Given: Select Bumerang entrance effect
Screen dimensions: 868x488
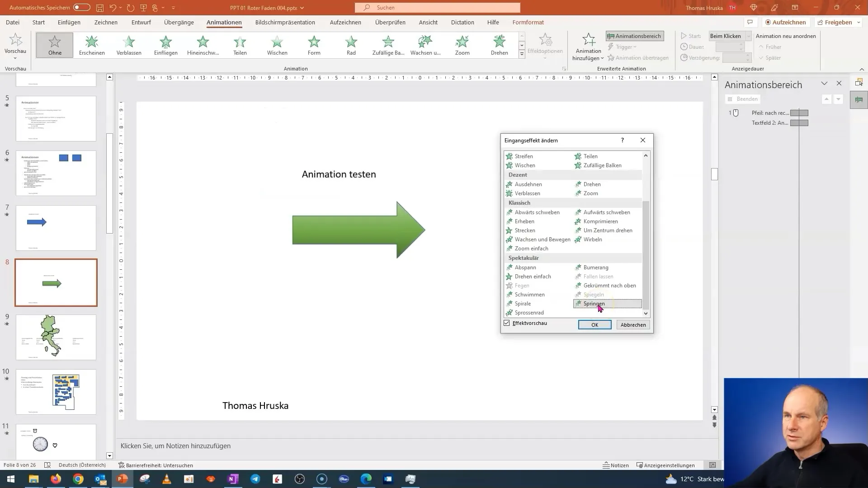Looking at the screenshot, I should point(595,267).
